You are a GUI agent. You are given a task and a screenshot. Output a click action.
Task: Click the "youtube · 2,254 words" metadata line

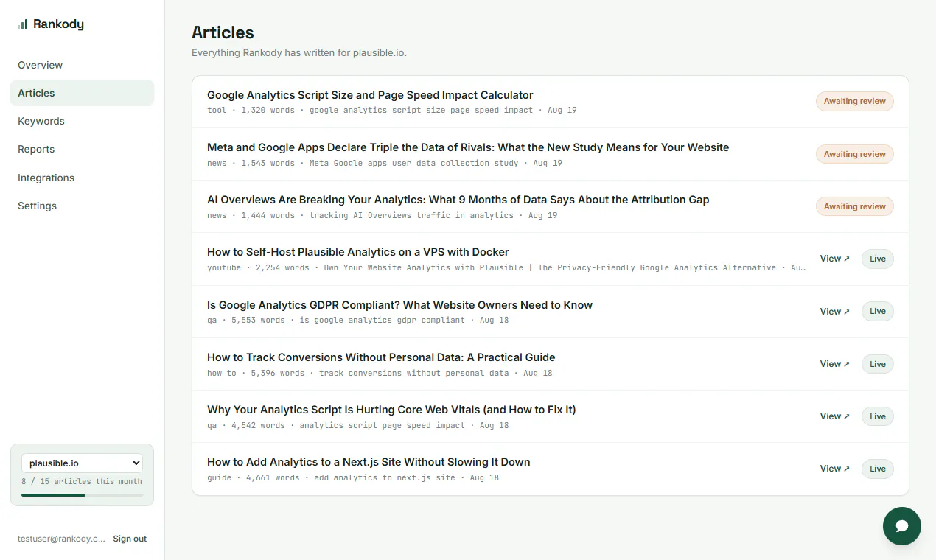click(x=506, y=267)
